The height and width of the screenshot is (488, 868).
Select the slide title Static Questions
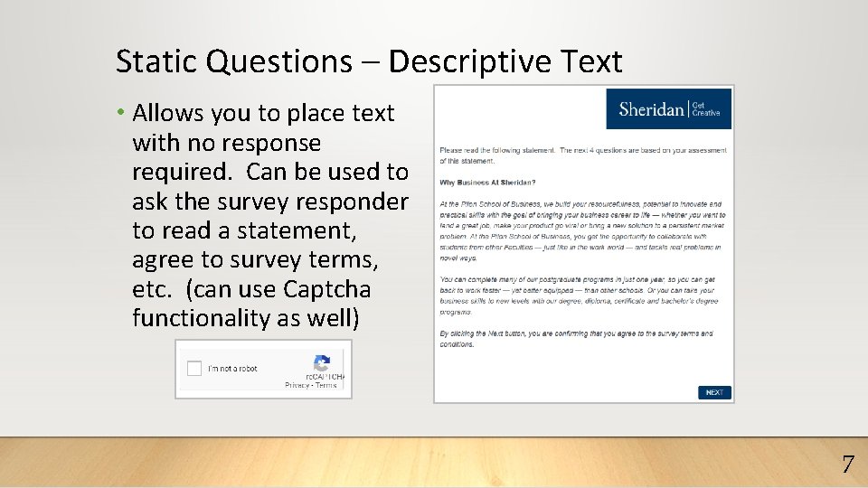pos(369,61)
